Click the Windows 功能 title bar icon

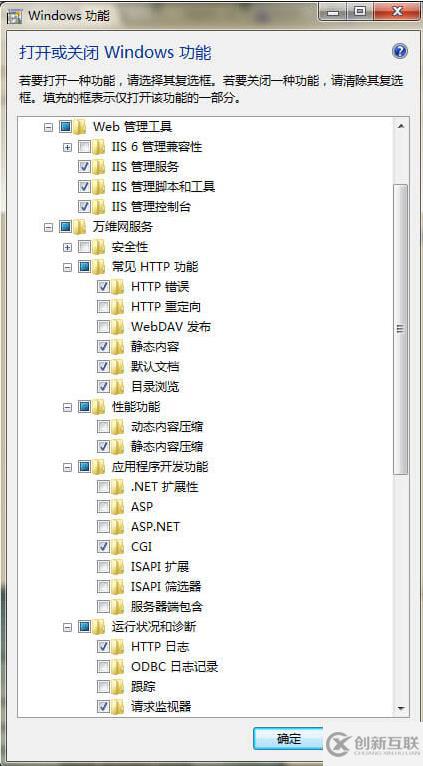coord(14,15)
